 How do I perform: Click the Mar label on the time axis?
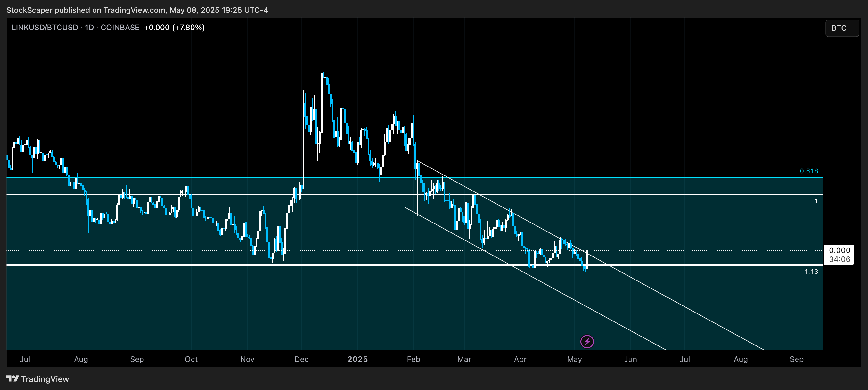464,359
